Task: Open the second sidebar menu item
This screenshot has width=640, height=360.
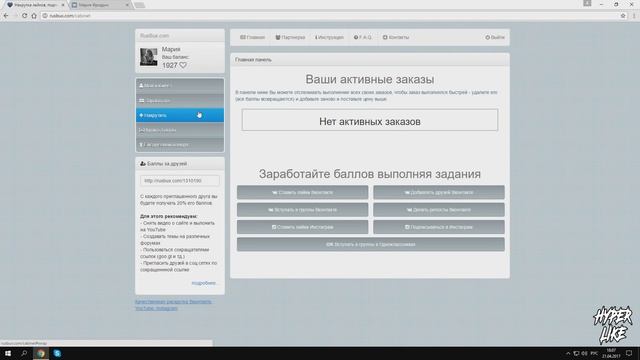Action: click(x=180, y=100)
